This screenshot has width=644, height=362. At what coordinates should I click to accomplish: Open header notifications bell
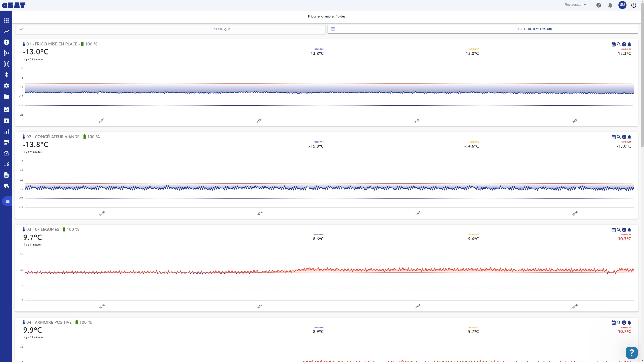pos(610,5)
